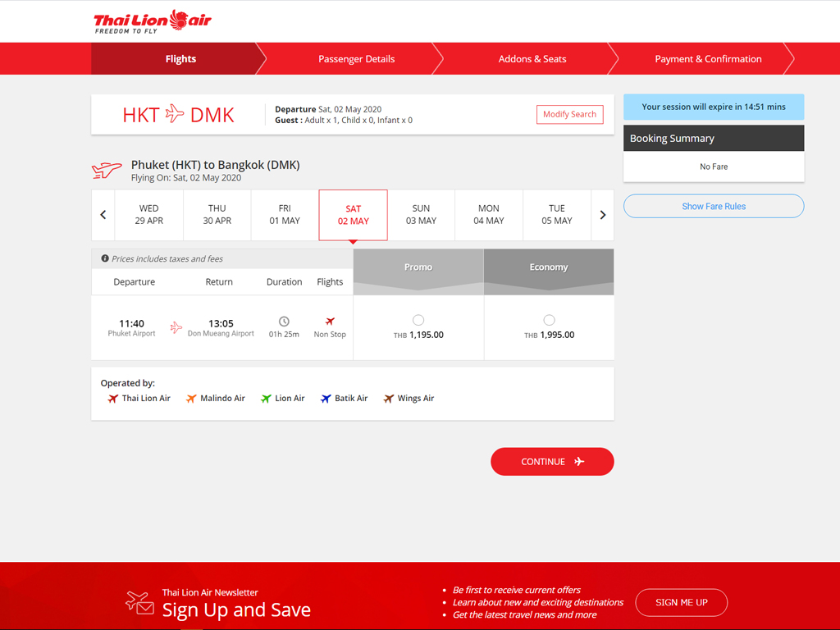Click the newsletter envelope plane icon
This screenshot has height=630, width=840.
(x=139, y=603)
